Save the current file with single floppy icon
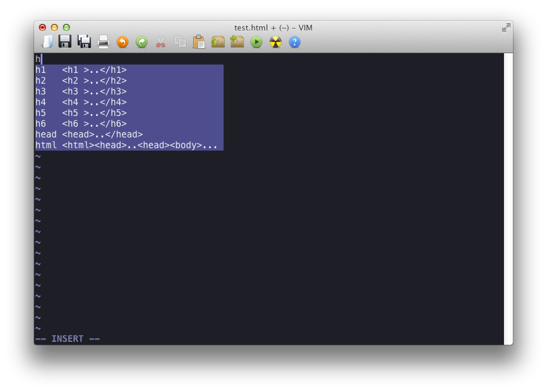This screenshot has height=392, width=547. [x=65, y=42]
